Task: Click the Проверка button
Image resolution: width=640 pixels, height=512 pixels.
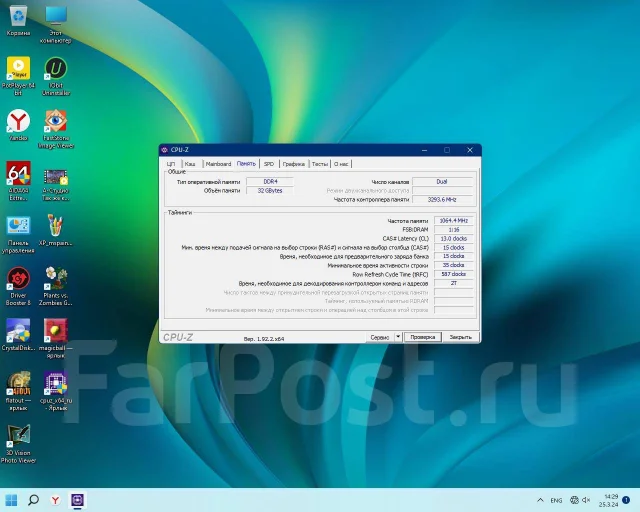Action: 423,337
